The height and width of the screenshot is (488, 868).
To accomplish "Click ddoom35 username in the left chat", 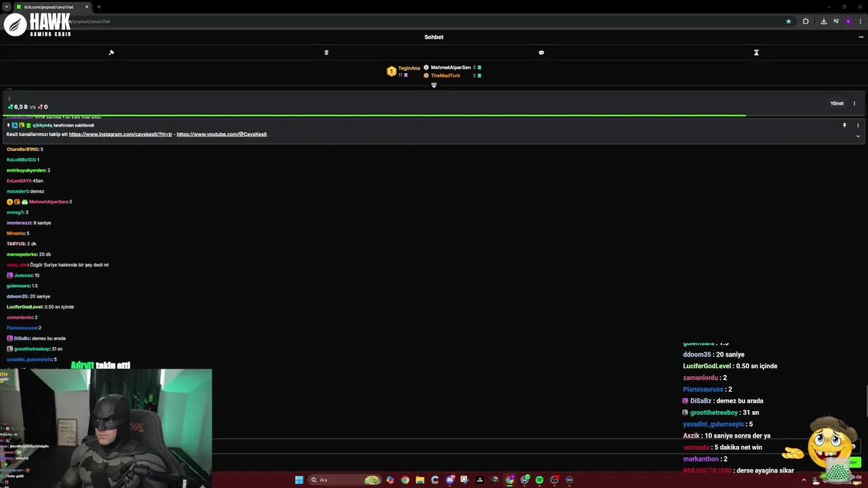I will pos(17,296).
